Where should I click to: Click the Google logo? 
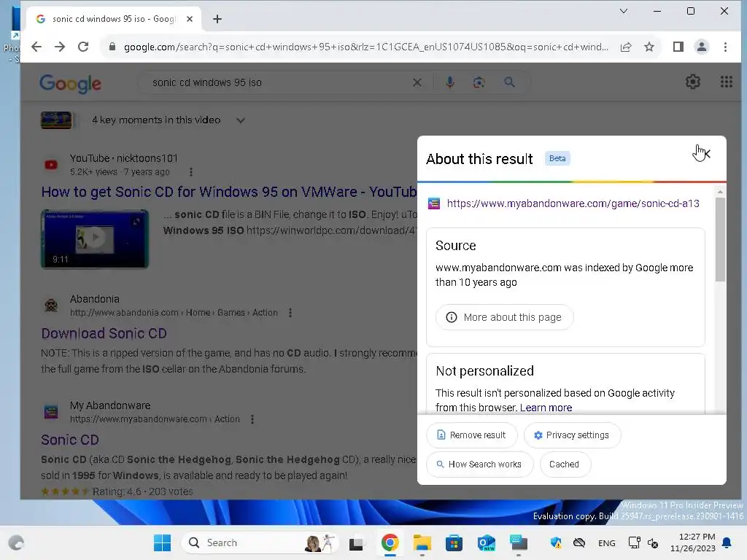71,84
